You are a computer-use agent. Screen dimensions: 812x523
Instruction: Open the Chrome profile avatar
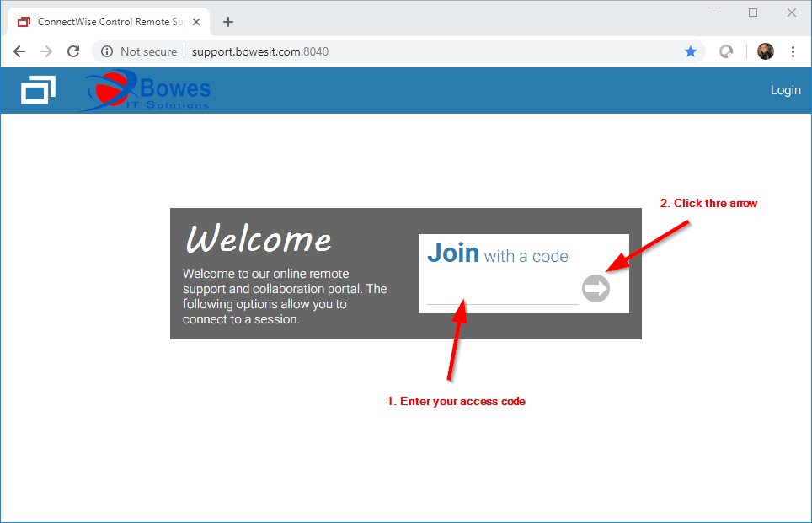(766, 51)
